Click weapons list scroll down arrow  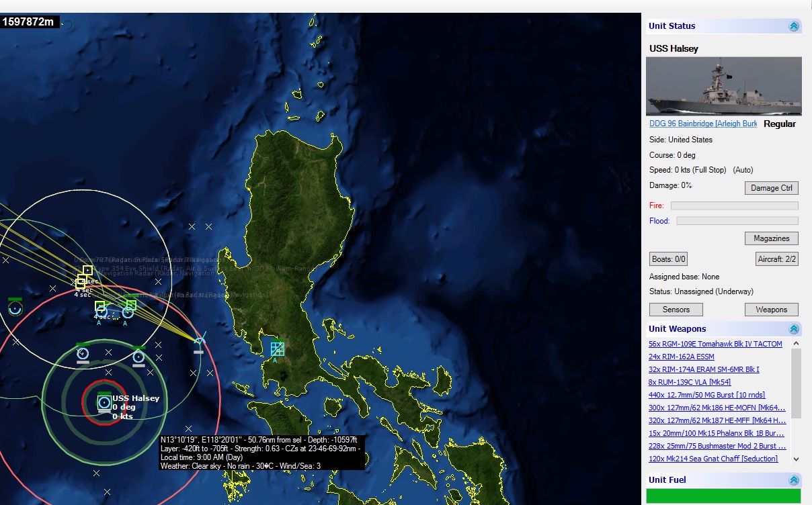pos(796,459)
